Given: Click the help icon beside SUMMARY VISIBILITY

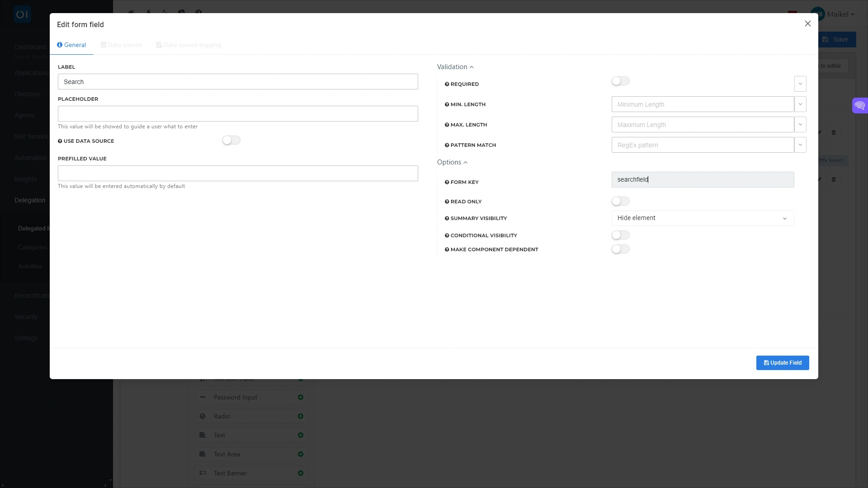Looking at the screenshot, I should click(447, 219).
